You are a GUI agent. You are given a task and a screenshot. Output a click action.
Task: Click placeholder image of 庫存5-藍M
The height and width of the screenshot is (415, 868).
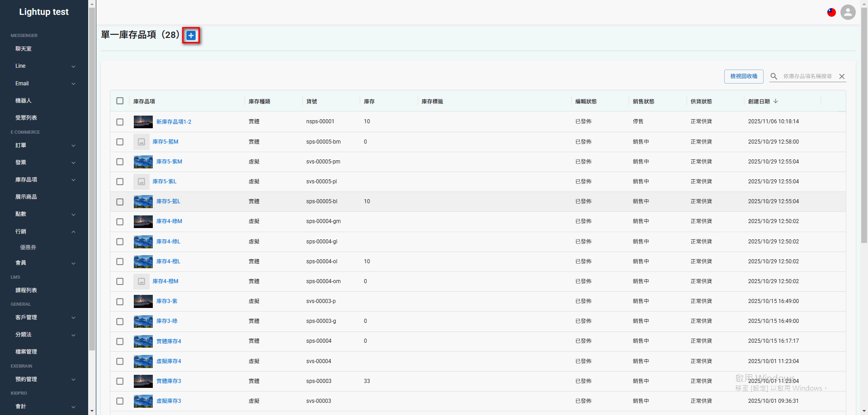[142, 142]
